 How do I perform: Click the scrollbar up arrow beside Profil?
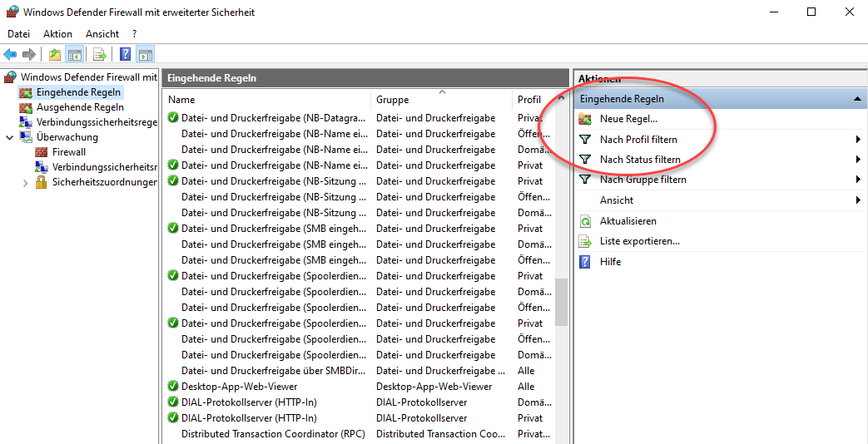(561, 98)
